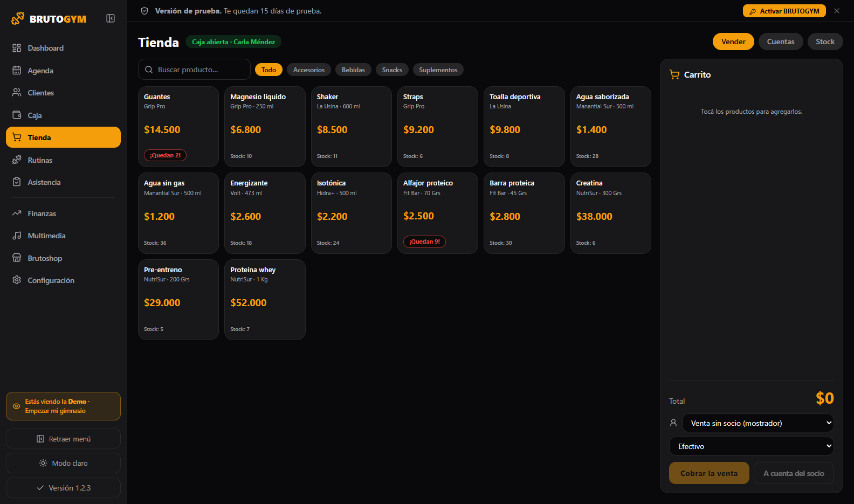Go to Clientes people icon

[17, 93]
